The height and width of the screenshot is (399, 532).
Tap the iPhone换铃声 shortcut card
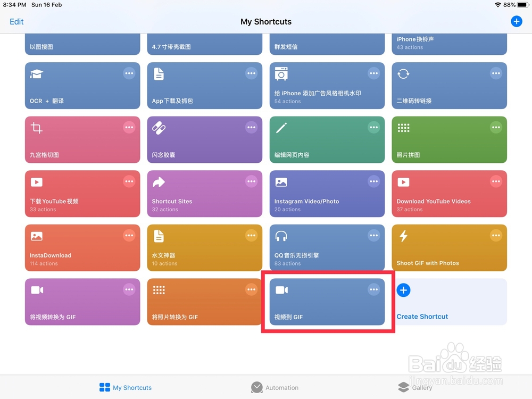[x=449, y=45]
